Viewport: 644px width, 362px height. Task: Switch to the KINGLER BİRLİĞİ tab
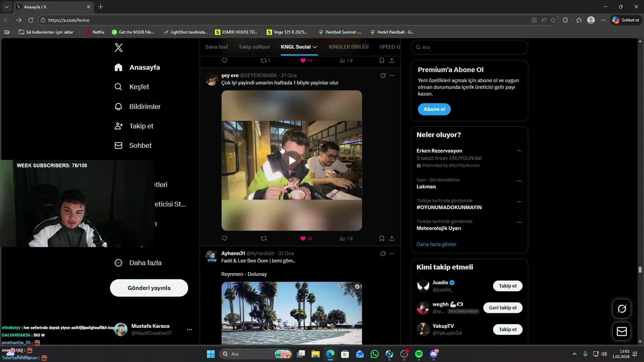click(349, 47)
